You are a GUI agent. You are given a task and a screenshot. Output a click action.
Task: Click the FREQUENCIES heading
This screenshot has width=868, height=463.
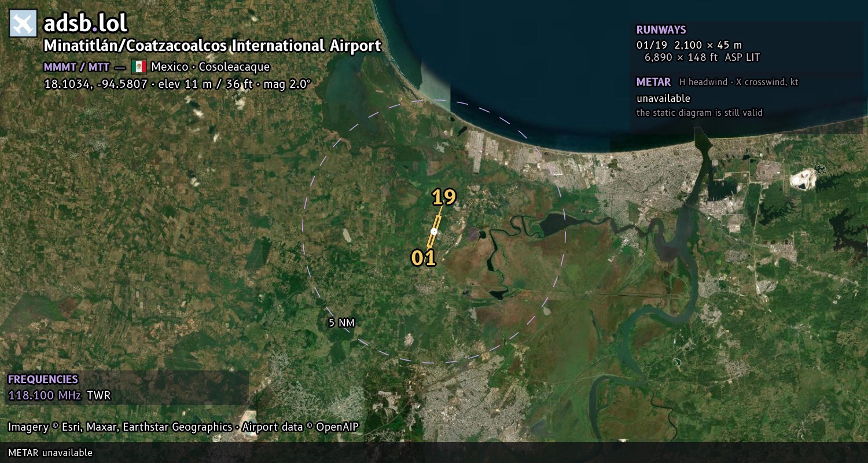[43, 380]
